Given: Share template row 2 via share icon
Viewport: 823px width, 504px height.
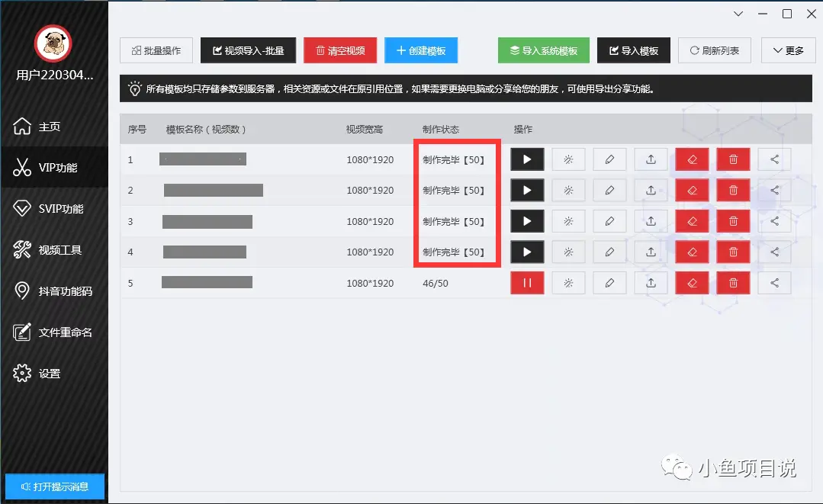Looking at the screenshot, I should (775, 191).
